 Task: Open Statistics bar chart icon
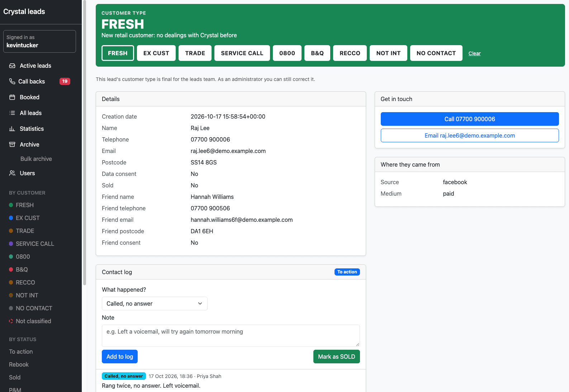pos(12,129)
